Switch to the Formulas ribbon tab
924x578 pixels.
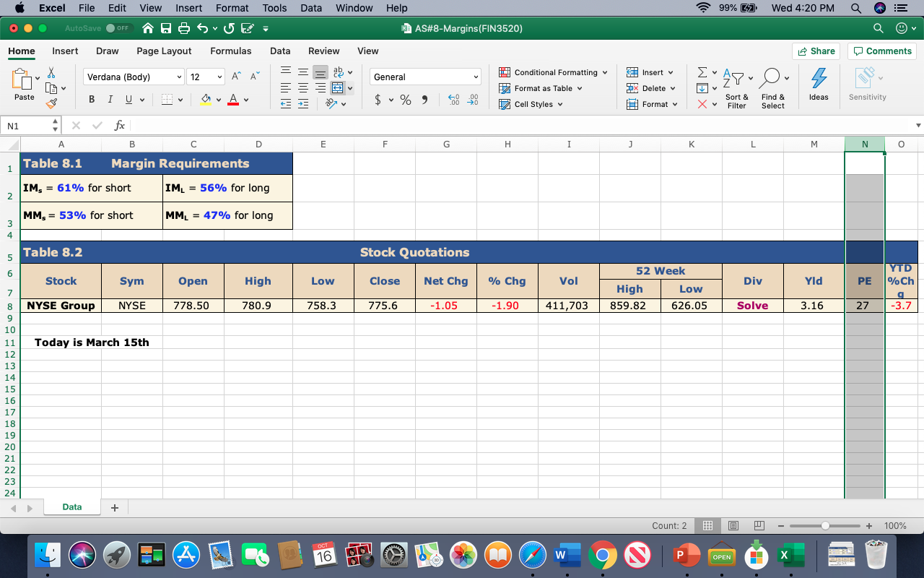click(231, 51)
